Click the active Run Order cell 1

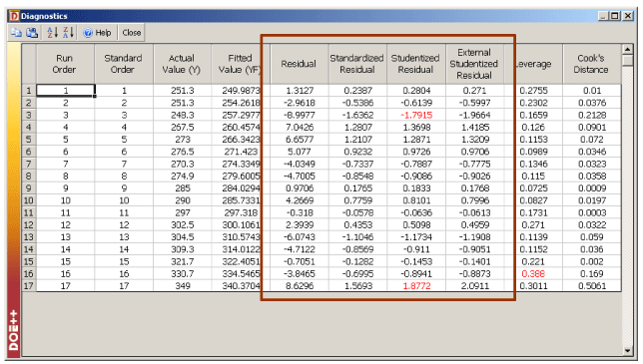click(x=66, y=91)
